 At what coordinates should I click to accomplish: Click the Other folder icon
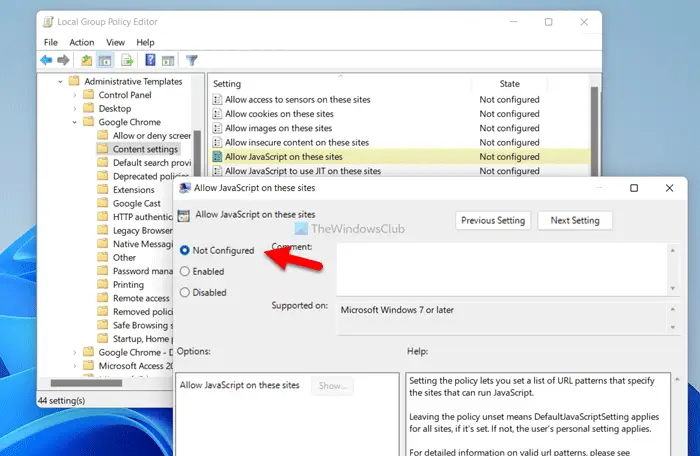(x=103, y=257)
